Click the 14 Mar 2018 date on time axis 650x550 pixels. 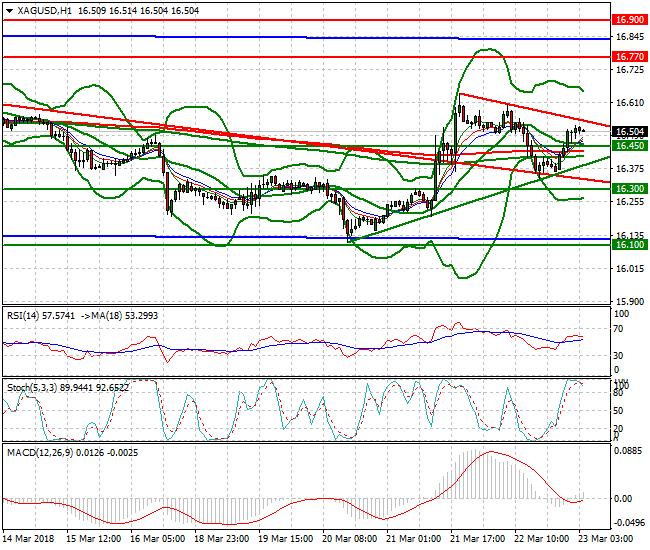[30, 538]
